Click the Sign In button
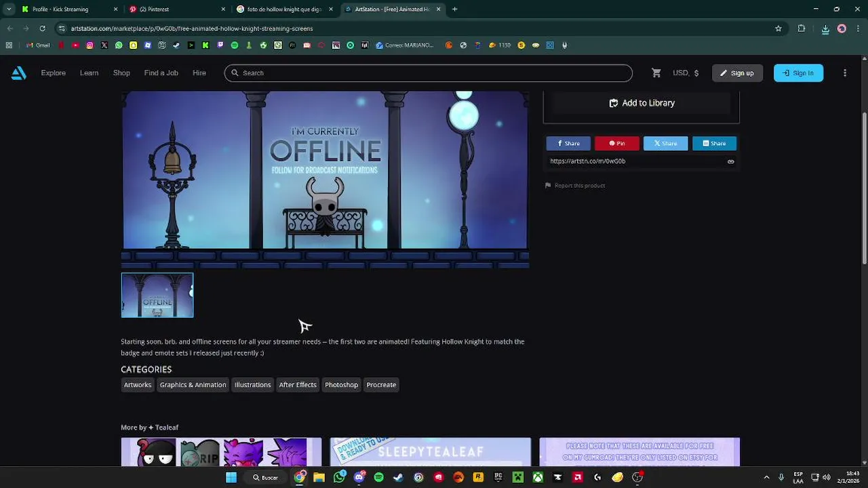The height and width of the screenshot is (488, 868). click(x=798, y=73)
